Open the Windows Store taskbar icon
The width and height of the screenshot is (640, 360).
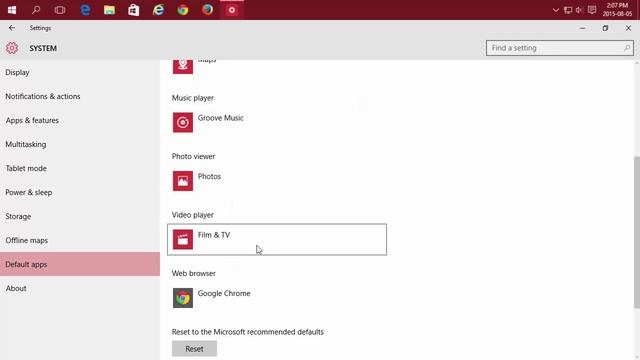[x=134, y=10]
